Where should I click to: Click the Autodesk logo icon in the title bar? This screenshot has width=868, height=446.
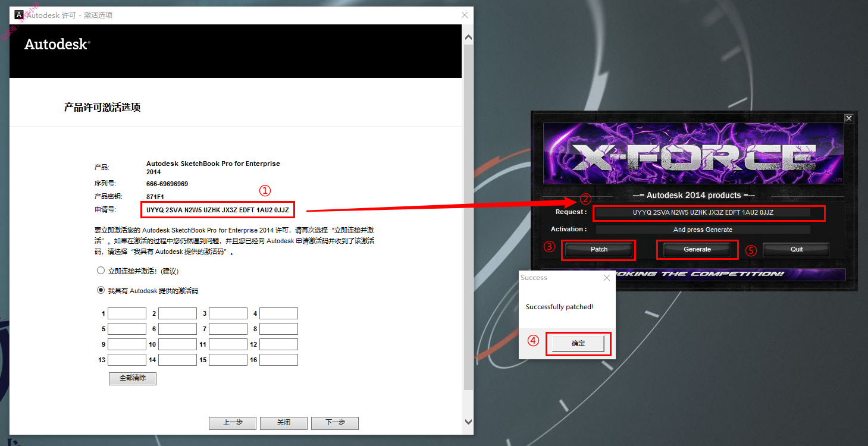click(x=19, y=15)
